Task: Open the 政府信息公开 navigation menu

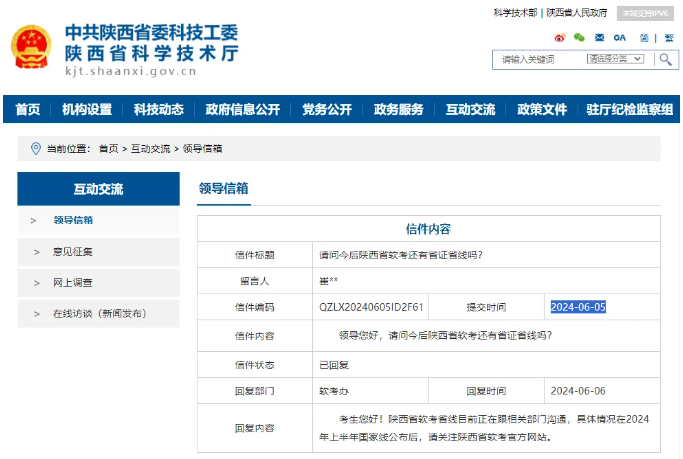Action: pos(242,109)
